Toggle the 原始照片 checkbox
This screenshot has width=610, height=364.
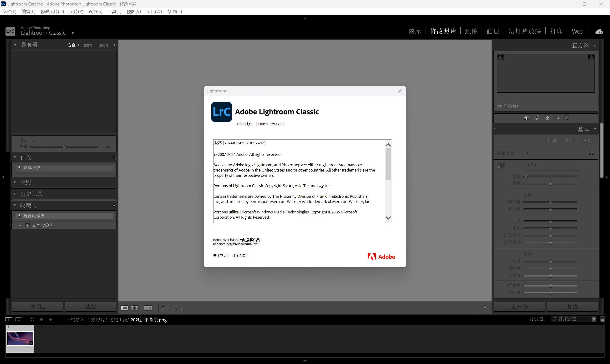pyautogui.click(x=499, y=106)
